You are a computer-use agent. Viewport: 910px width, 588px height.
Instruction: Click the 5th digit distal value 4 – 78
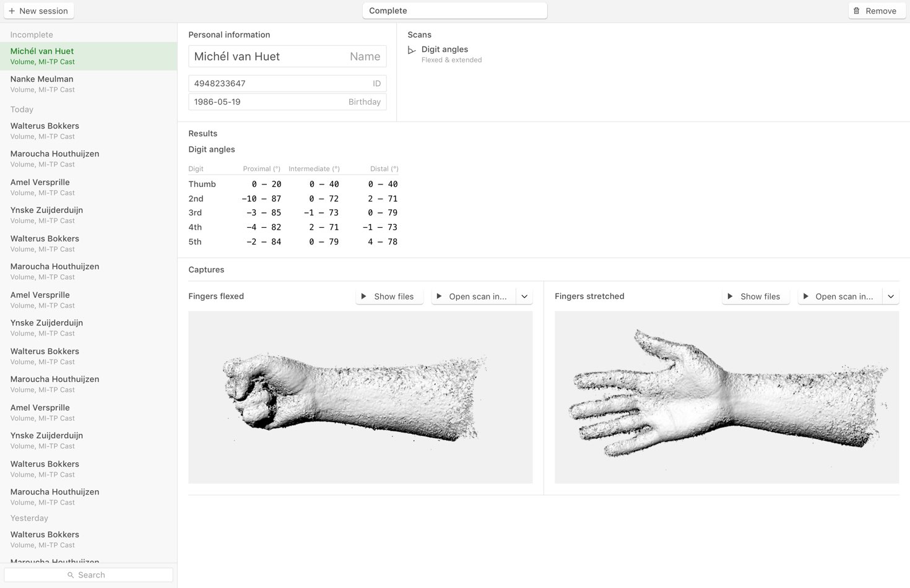pyautogui.click(x=383, y=242)
